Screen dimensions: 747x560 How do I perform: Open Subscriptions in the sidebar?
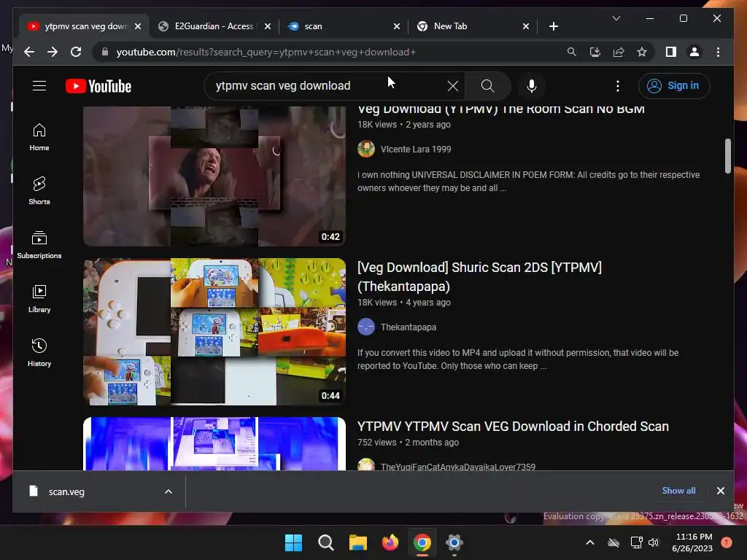tap(39, 245)
